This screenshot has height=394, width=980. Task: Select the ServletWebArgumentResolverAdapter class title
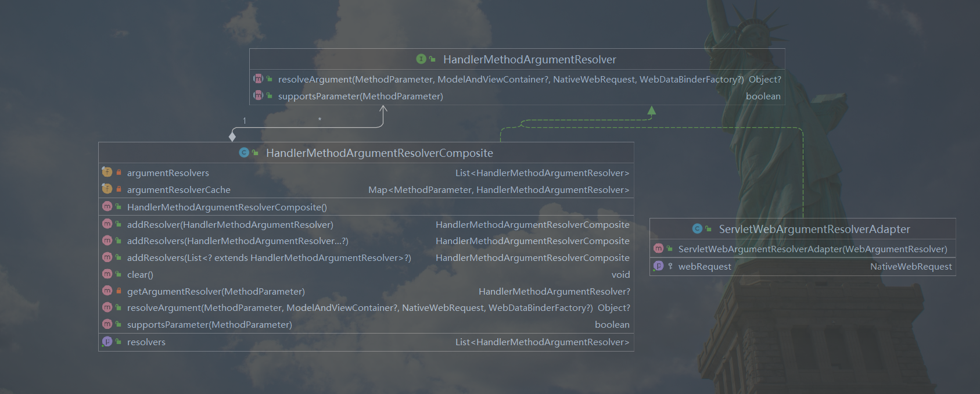pyautogui.click(x=814, y=229)
